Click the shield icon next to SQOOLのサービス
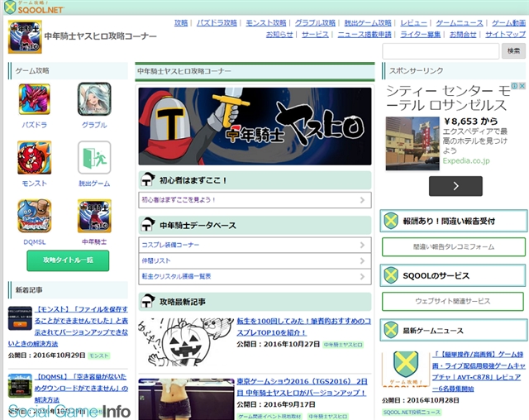Viewport: 529px width, 420px height. click(391, 275)
